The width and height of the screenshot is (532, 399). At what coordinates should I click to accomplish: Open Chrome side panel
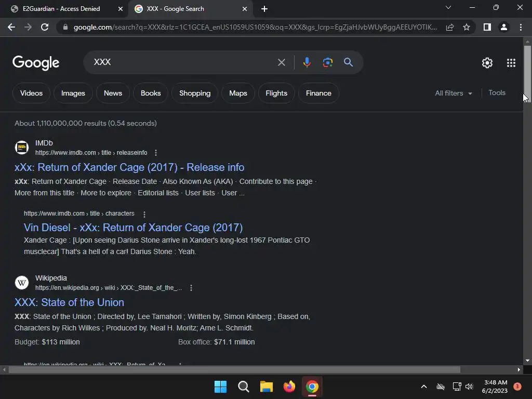[487, 27]
